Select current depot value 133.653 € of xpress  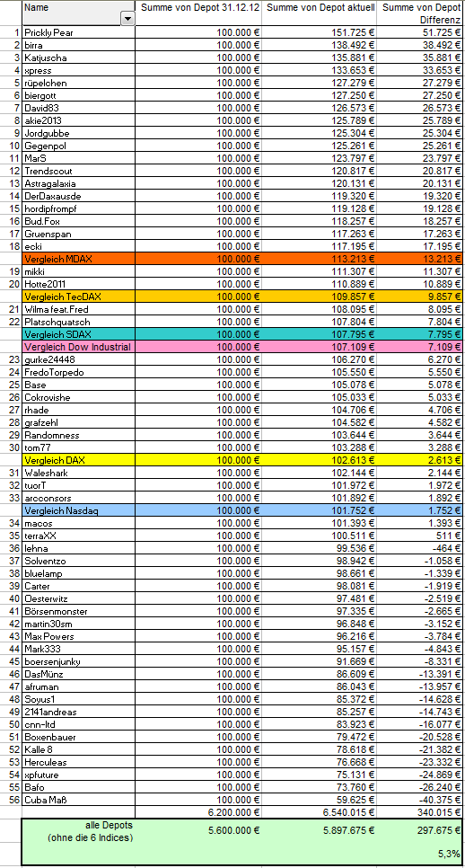coord(320,70)
